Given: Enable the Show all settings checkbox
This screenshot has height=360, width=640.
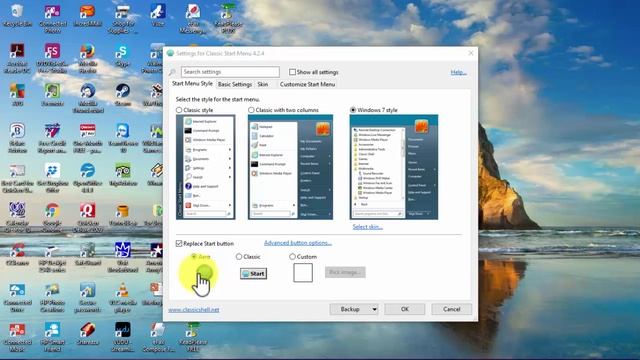Looking at the screenshot, I should 292,72.
